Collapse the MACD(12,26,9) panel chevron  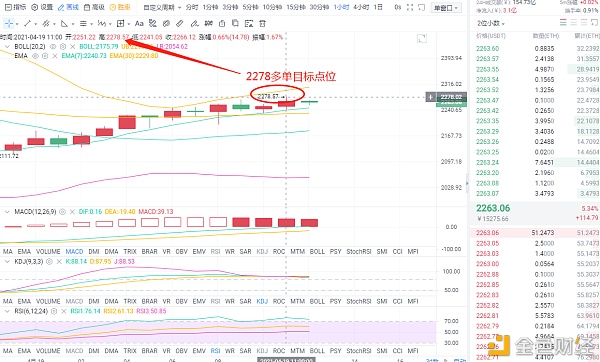[7, 212]
